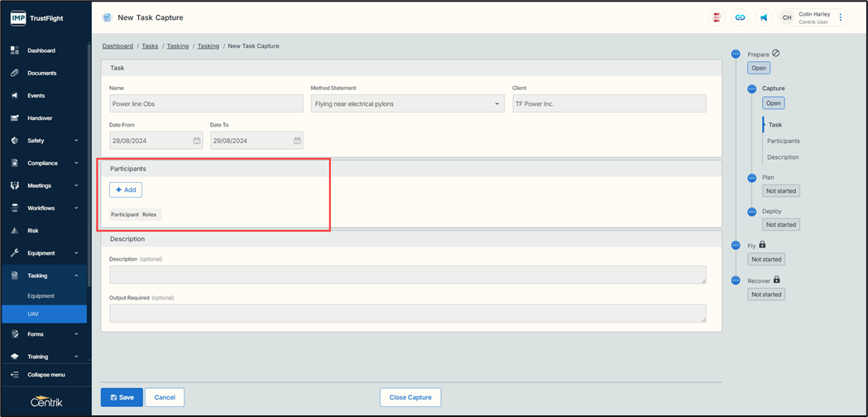Click the blue link icon in header
The image size is (868, 417).
coord(740,17)
